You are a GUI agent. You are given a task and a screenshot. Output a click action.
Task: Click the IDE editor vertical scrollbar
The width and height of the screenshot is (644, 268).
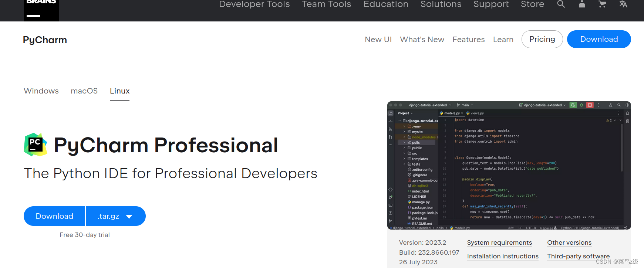tap(621, 147)
